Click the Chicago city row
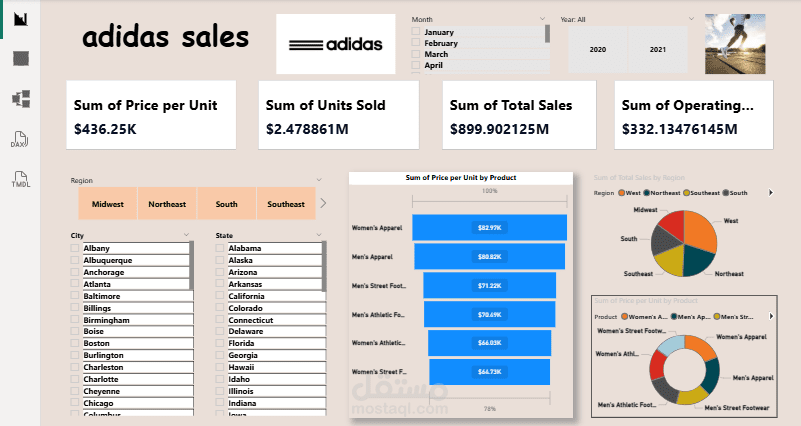 click(132, 403)
